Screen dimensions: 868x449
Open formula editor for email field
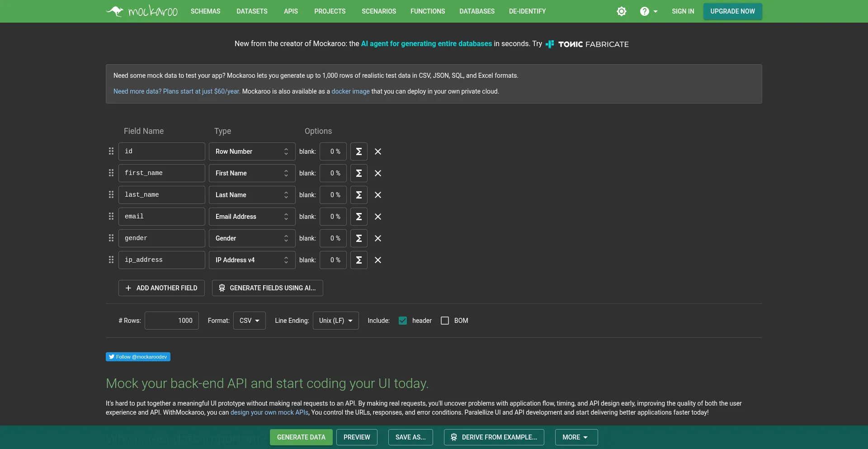click(x=359, y=217)
